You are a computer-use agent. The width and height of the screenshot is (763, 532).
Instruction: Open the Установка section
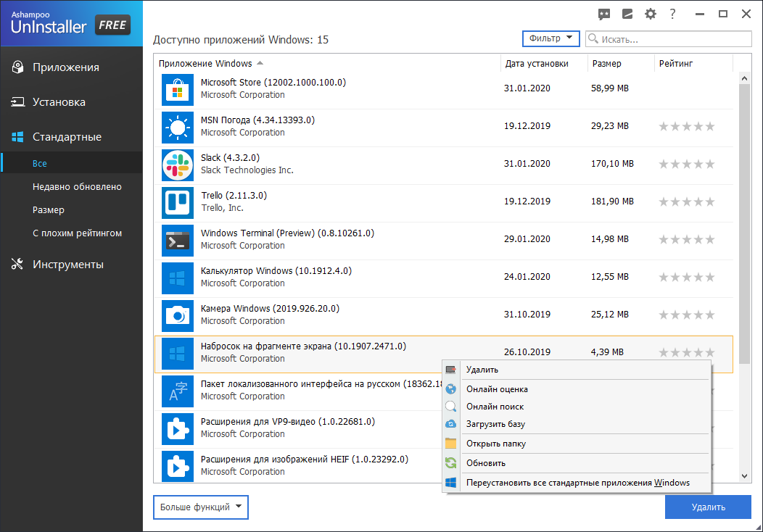[x=72, y=102]
